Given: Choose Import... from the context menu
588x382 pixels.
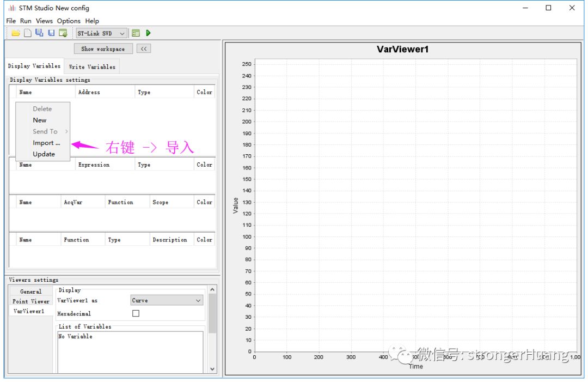Looking at the screenshot, I should 43,143.
